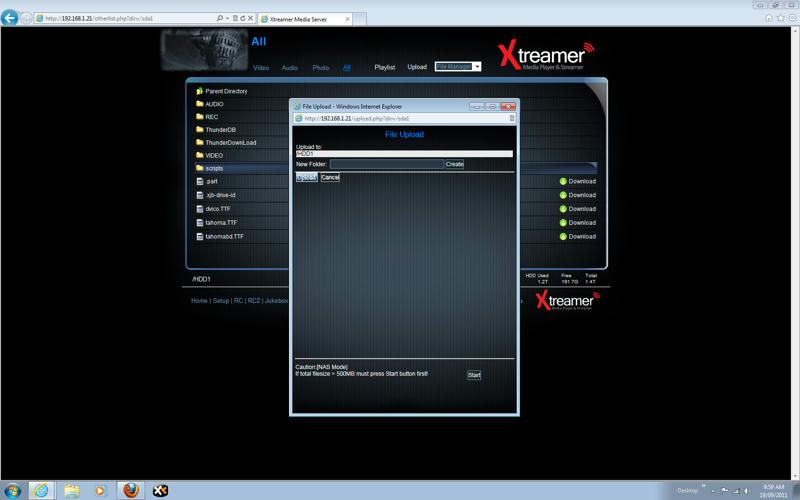Click the green download icon for tahoma.TTF

[563, 222]
